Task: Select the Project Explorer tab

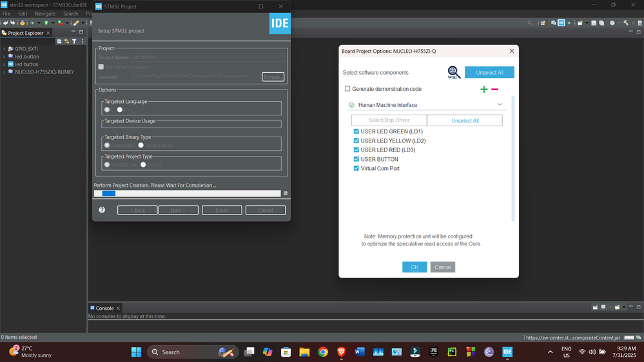Action: [26, 33]
